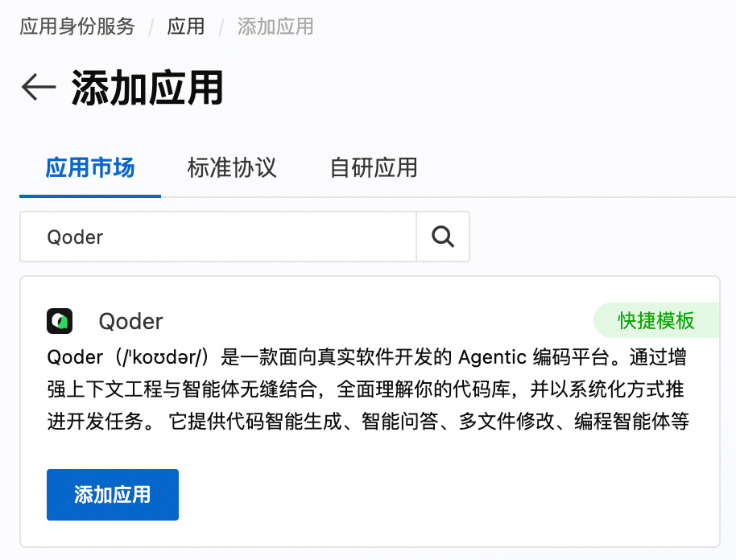Click the 添加应用 page heading

[147, 88]
